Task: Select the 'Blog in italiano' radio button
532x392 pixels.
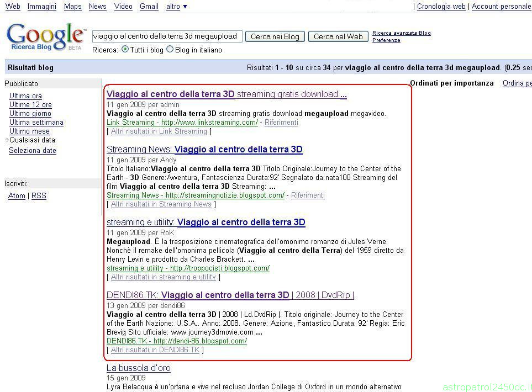Action: [170, 49]
